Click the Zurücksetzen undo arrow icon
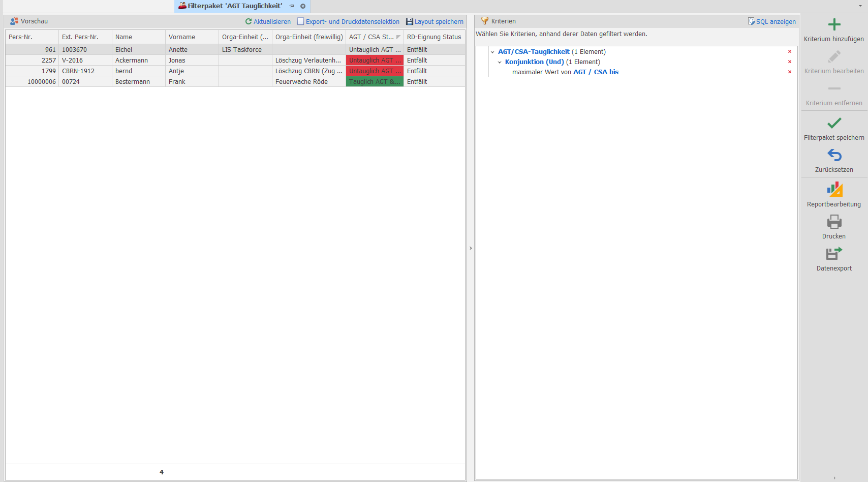 tap(834, 155)
